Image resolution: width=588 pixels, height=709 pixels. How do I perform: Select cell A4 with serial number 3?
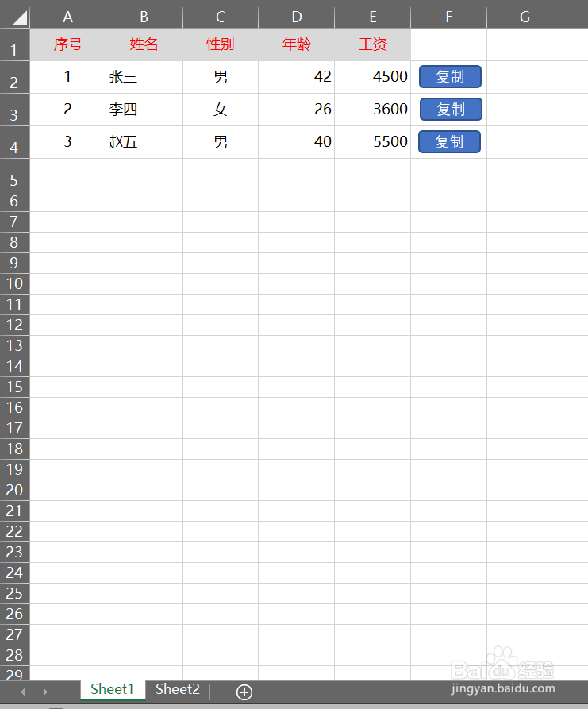coord(67,142)
